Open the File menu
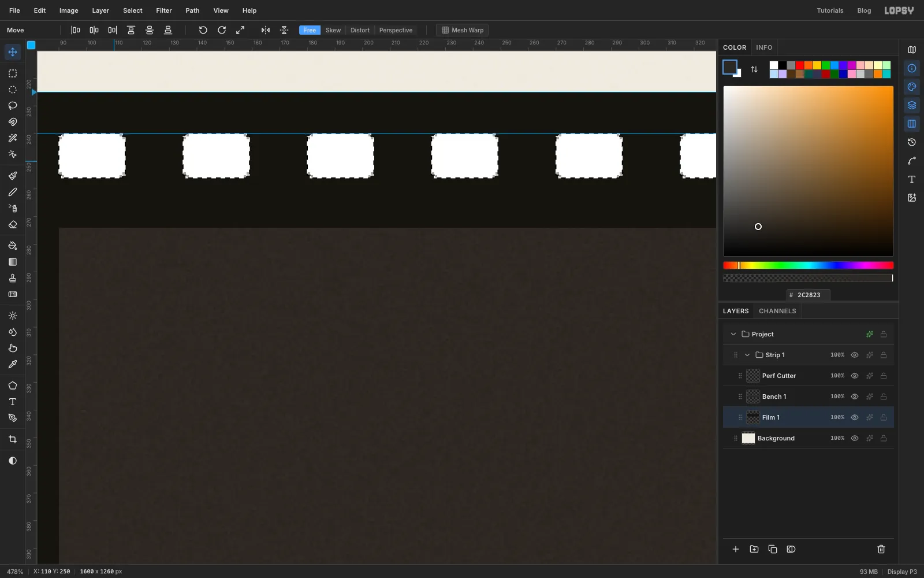The width and height of the screenshot is (924, 578). pos(14,10)
